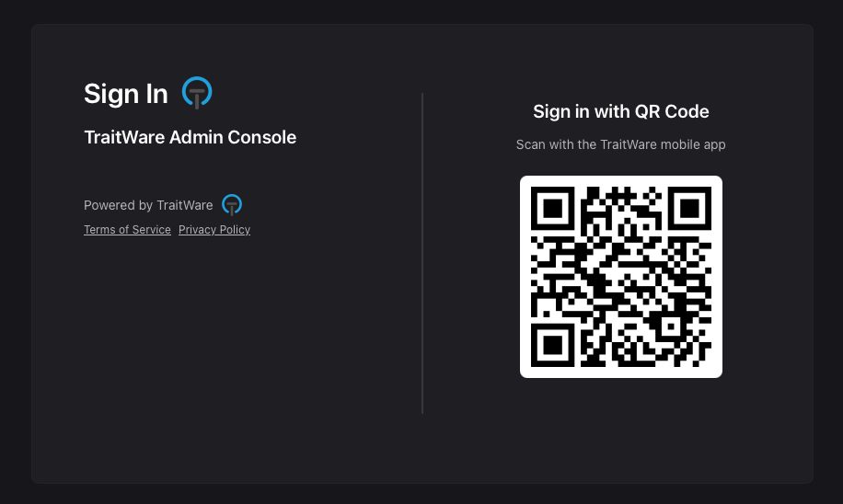Screen dimensions: 843x504
Task: Click the Sign In heading
Action: [126, 94]
